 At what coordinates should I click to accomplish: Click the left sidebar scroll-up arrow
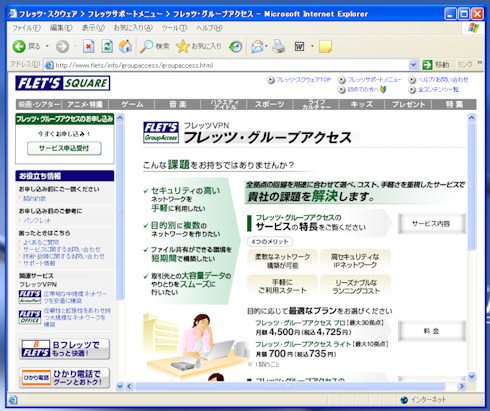[x=120, y=117]
